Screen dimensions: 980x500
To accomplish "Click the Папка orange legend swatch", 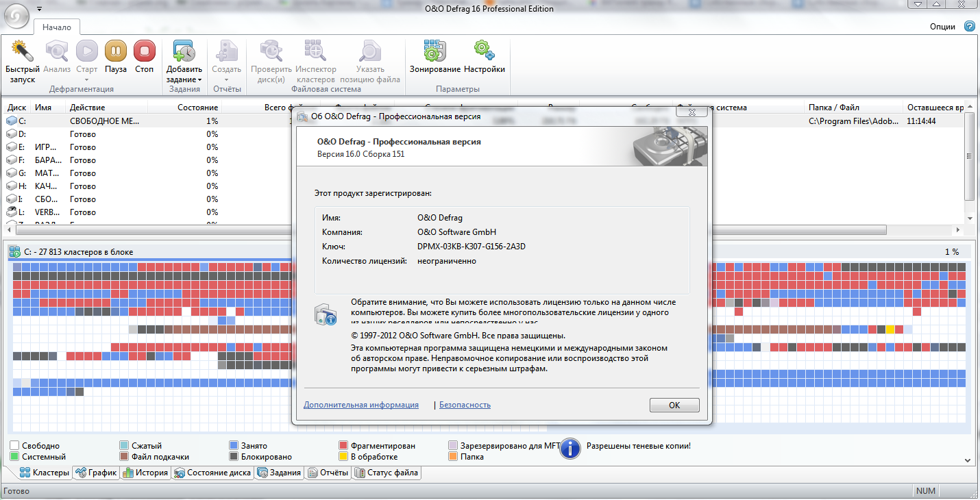I will coord(452,457).
